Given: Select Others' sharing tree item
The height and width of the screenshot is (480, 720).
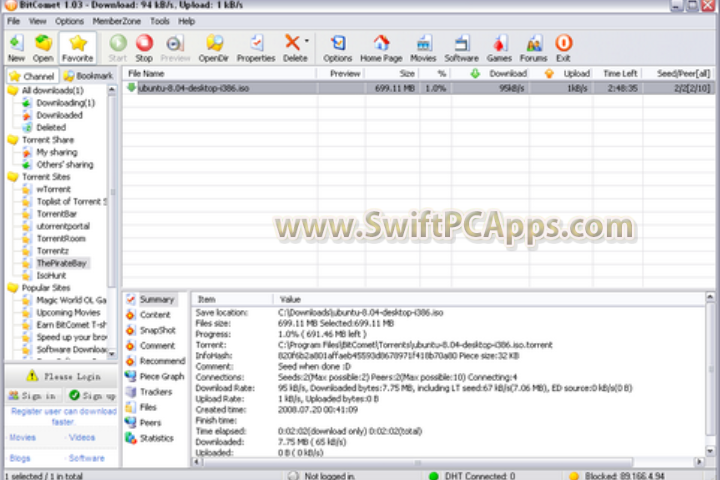Looking at the screenshot, I should (x=65, y=165).
